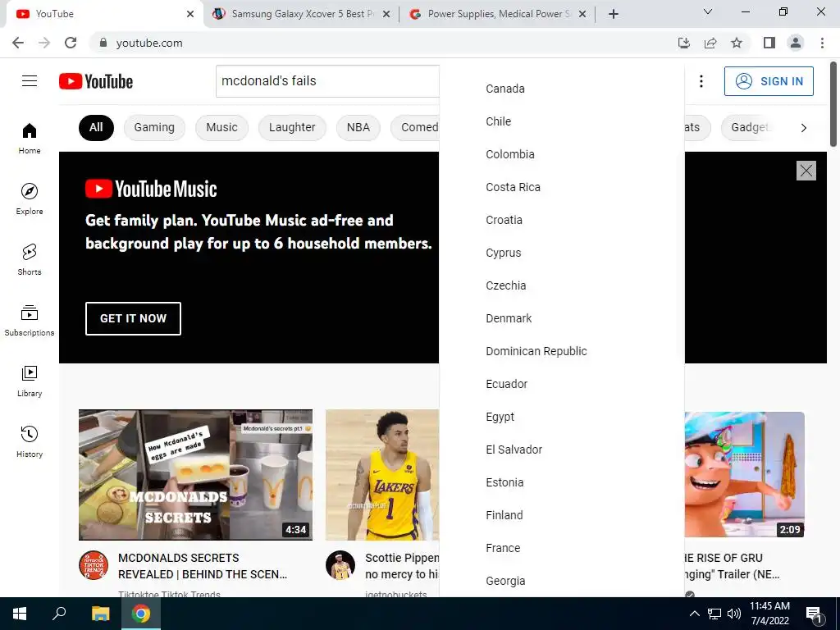Image resolution: width=840 pixels, height=630 pixels.
Task: Click the search box with mcdonald's fails
Action: [x=327, y=81]
